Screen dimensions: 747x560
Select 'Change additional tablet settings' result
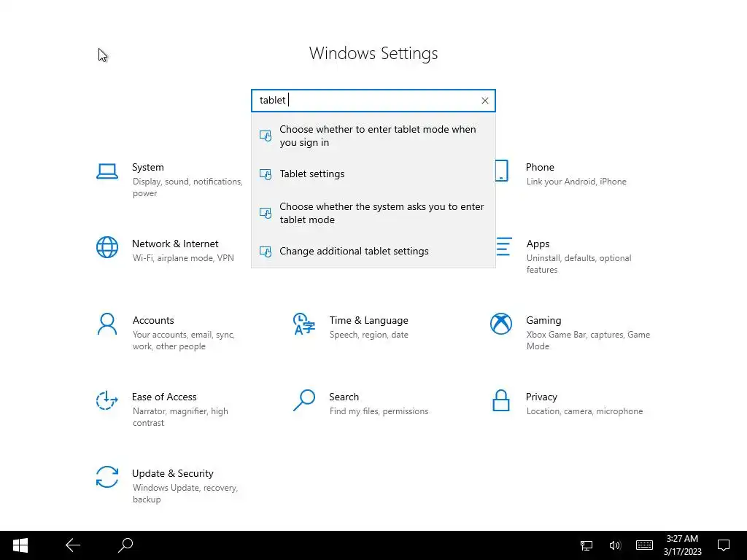coord(373,251)
